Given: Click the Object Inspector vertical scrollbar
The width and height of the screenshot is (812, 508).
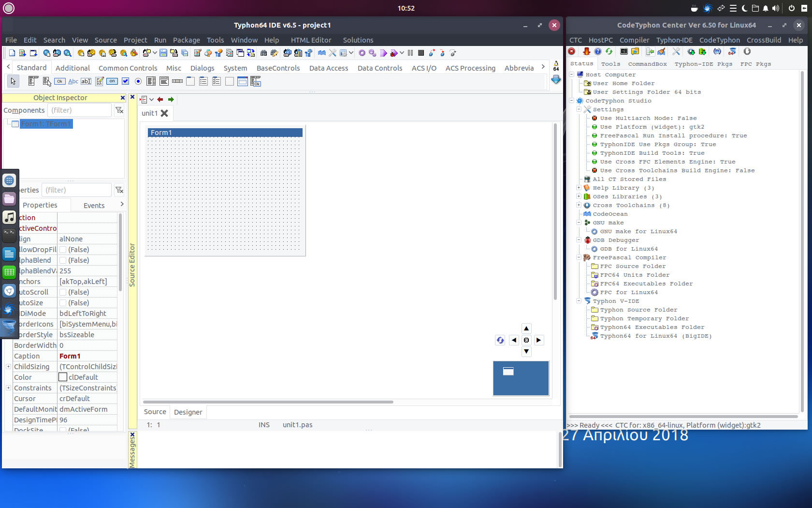Looking at the screenshot, I should coord(120,252).
